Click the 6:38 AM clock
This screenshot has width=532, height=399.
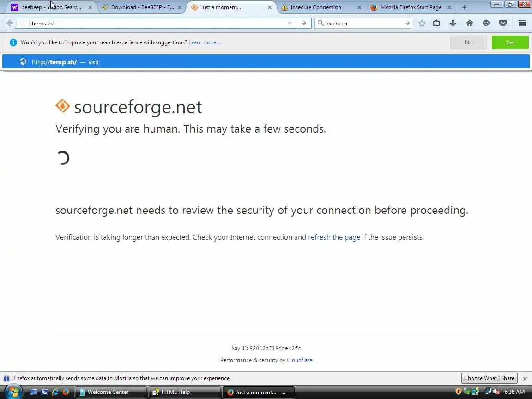(514, 392)
